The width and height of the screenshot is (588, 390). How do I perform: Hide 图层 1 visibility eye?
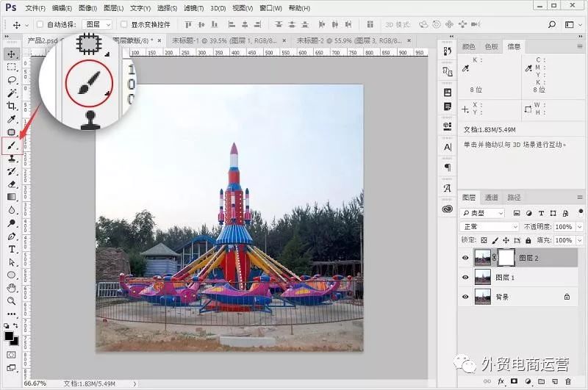465,277
